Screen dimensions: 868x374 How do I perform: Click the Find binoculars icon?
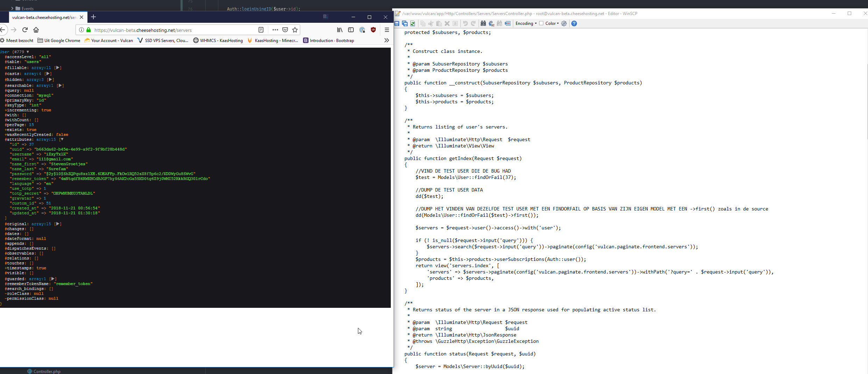tap(483, 23)
